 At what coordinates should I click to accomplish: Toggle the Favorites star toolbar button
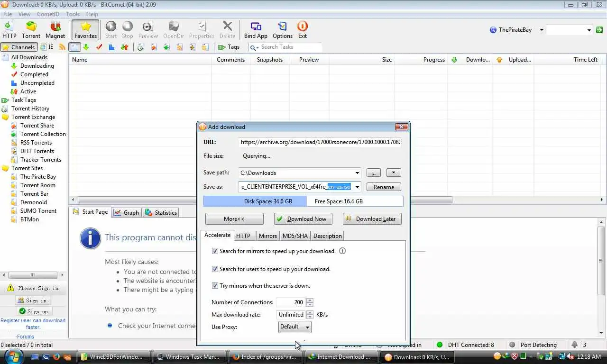pos(85,30)
